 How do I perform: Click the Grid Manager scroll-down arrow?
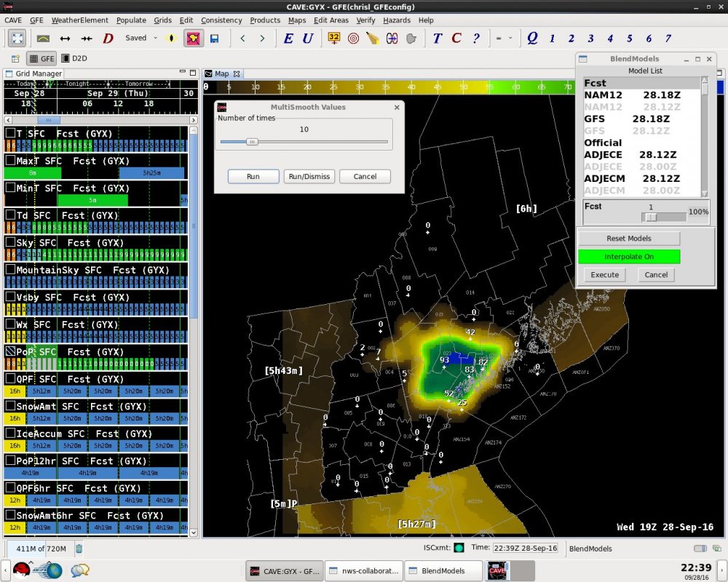click(194, 533)
